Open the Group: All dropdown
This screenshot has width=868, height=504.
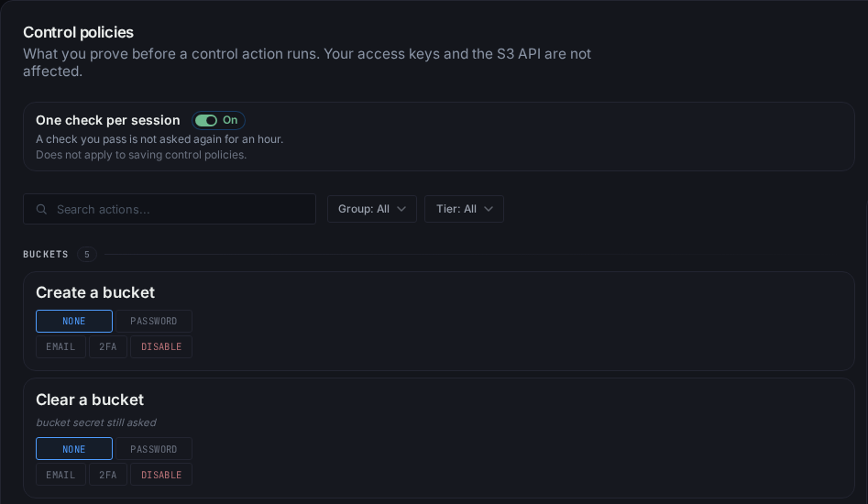click(x=371, y=209)
